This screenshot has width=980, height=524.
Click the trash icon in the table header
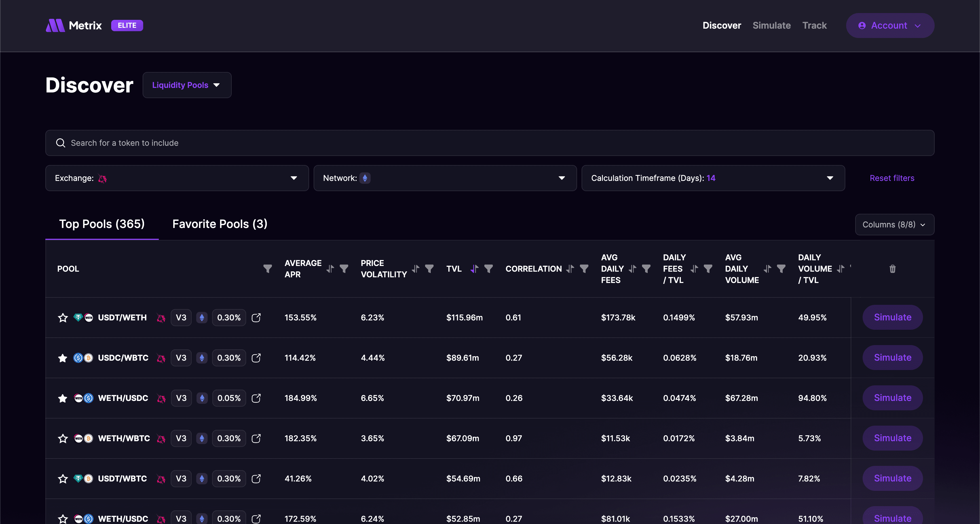coord(892,269)
